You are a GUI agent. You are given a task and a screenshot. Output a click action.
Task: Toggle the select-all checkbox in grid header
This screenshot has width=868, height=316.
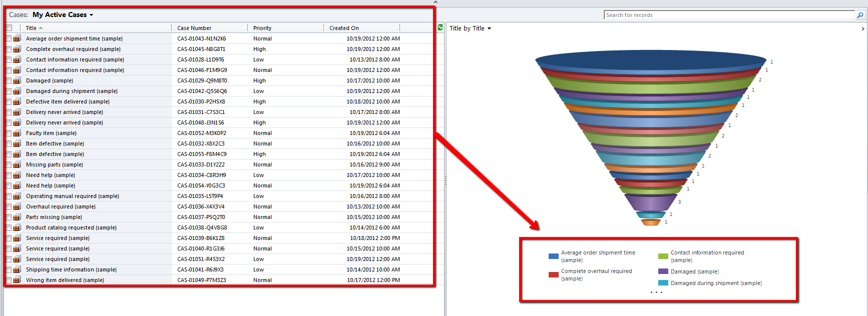9,28
